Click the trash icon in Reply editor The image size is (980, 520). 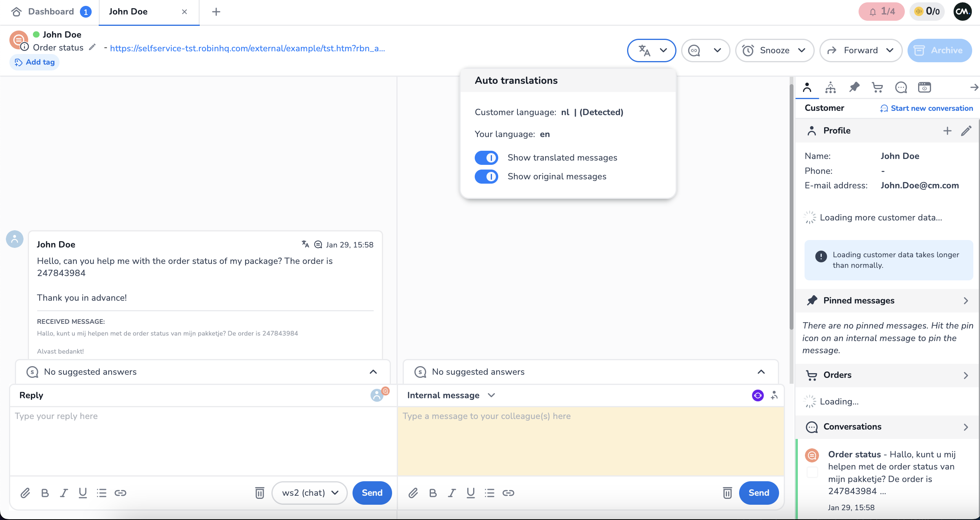259,493
